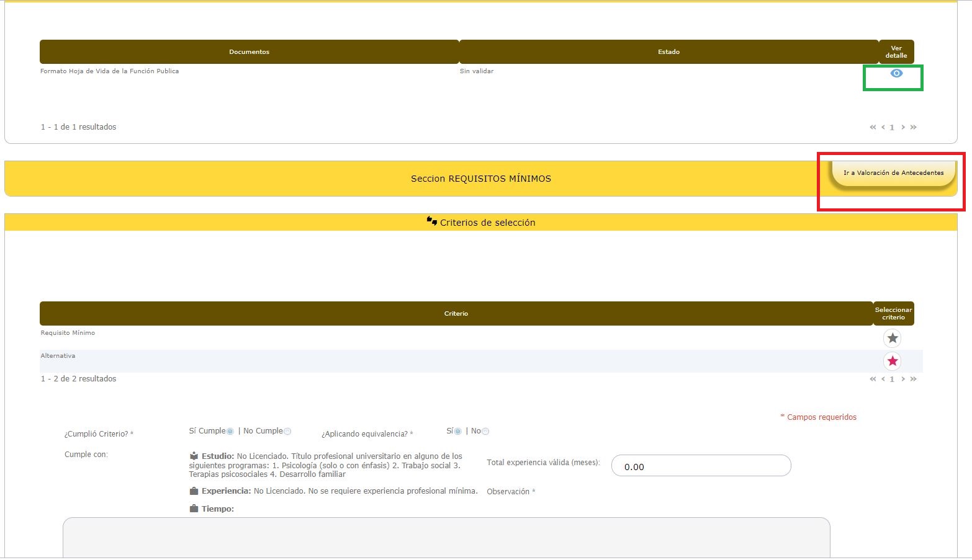Select the Alternativa pink star icon
The width and height of the screenshot is (972, 560).
[892, 361]
